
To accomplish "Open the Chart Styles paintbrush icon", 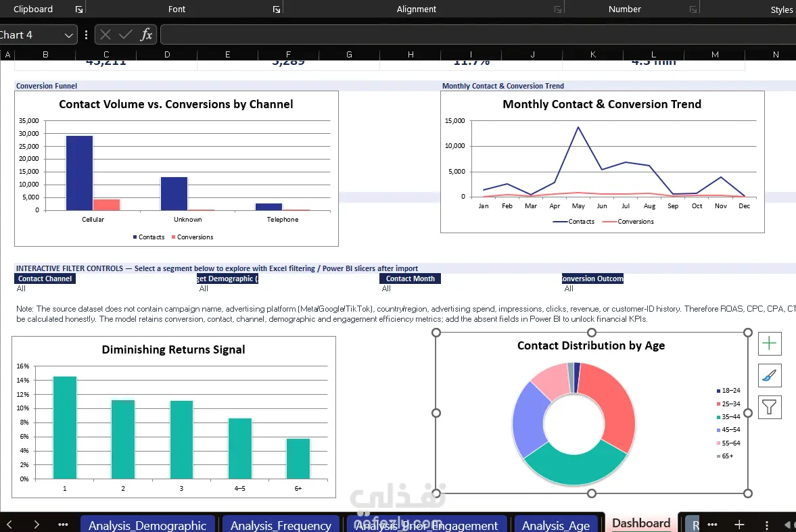I will 769,376.
